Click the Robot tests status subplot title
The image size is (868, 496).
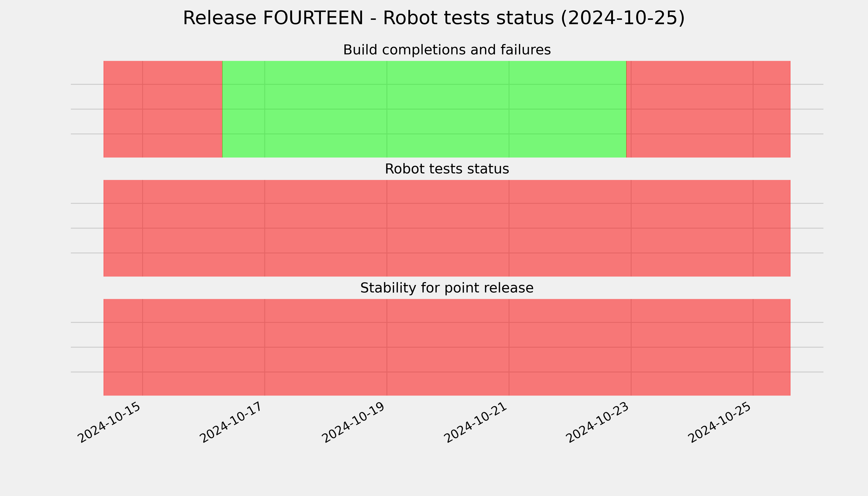pos(447,169)
